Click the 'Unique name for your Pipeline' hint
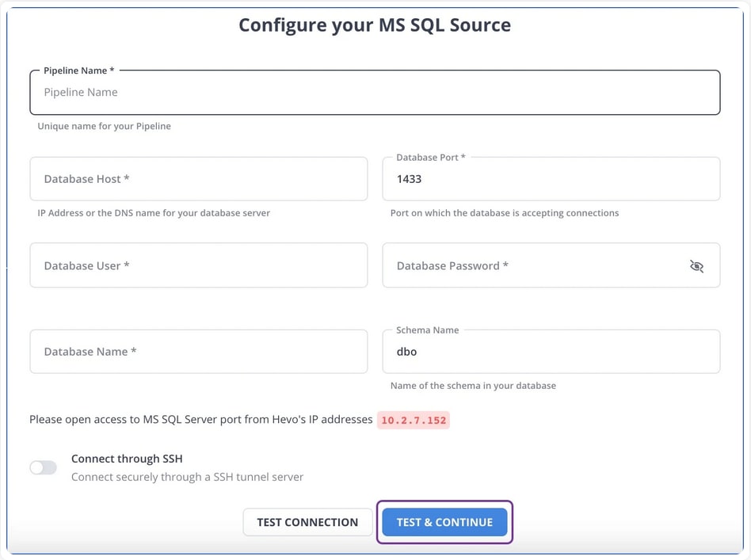Screen dimensions: 751x560 click(105, 126)
